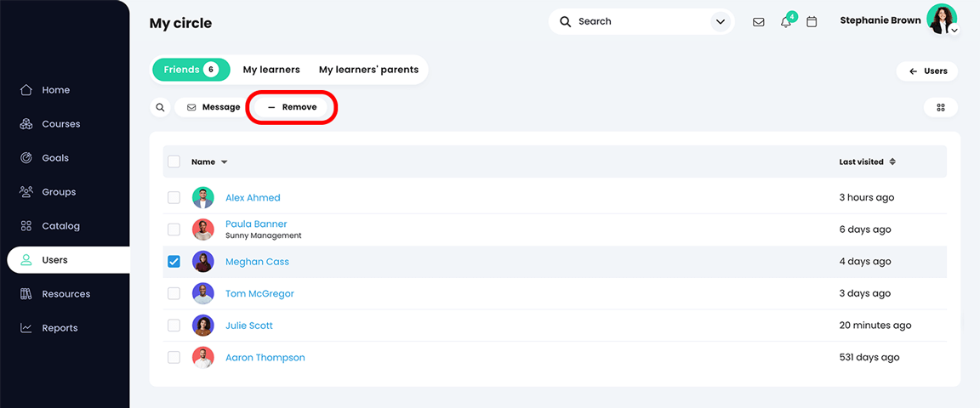Check the box for Paula Banner
This screenshot has height=408, width=980.
[x=174, y=230]
